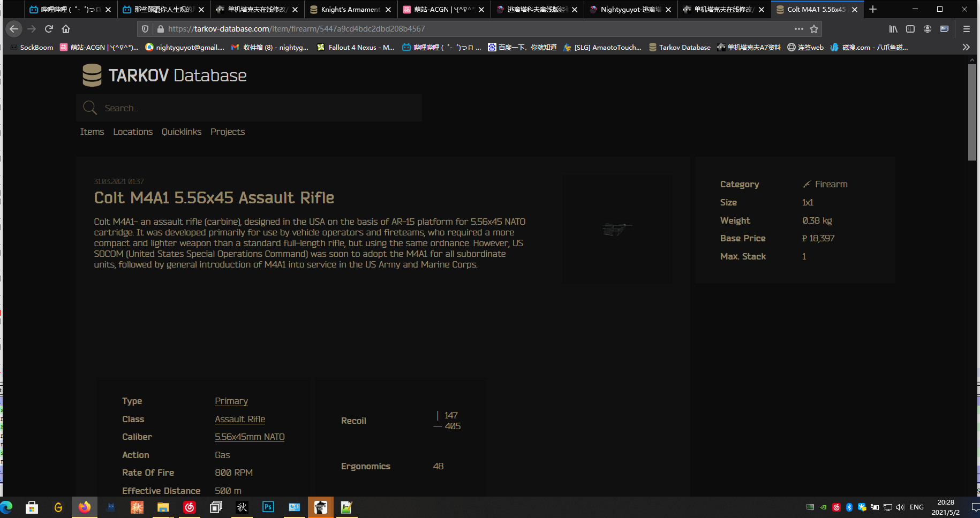Open the Locations navigation menu
The image size is (980, 518).
133,132
